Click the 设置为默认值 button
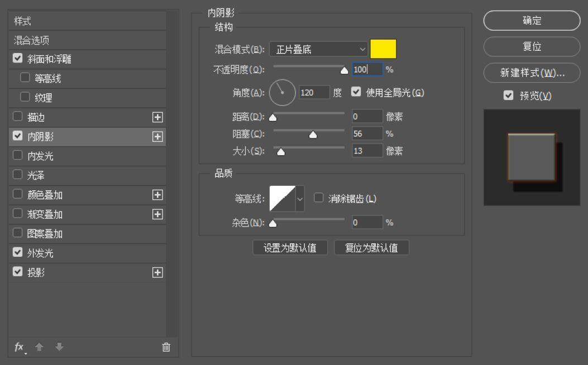Screen dimensions: 588x365 [x=290, y=247]
